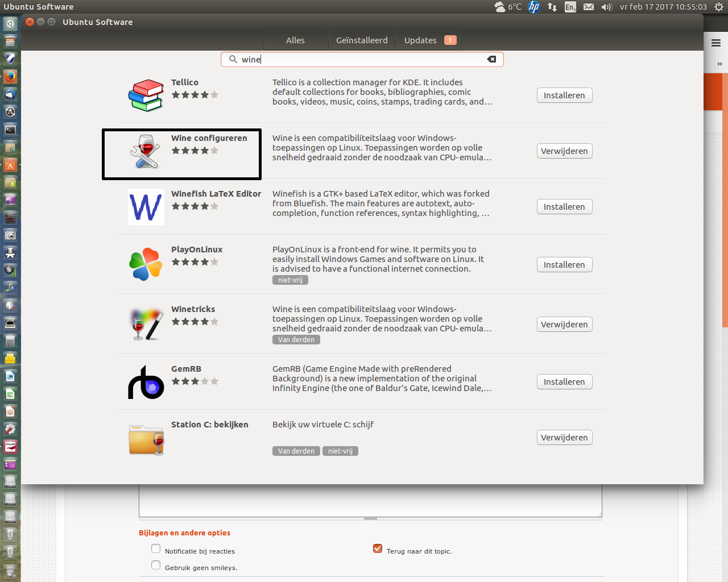
Task: Click the resize grip below the reply textarea
Action: pos(370,518)
